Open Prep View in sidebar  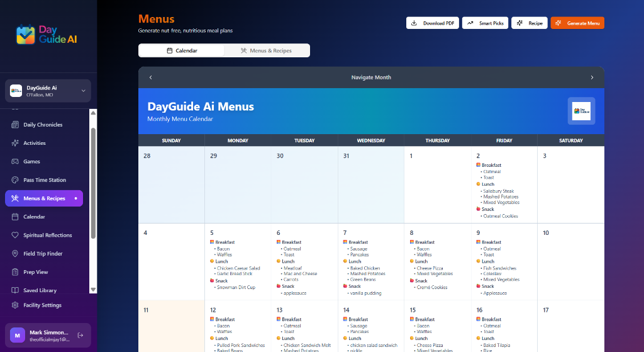point(44,272)
